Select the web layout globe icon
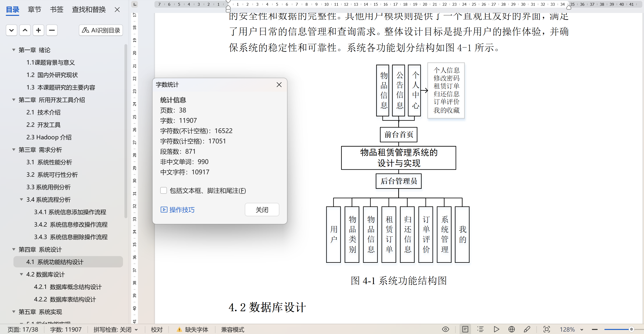The width and height of the screenshot is (644, 334). click(511, 329)
